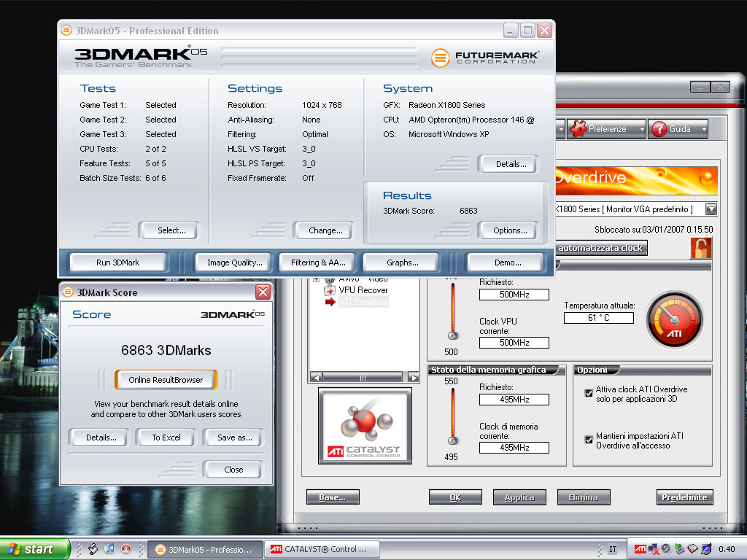Click the tree scrollbar right arrow
747x560 pixels.
414,378
